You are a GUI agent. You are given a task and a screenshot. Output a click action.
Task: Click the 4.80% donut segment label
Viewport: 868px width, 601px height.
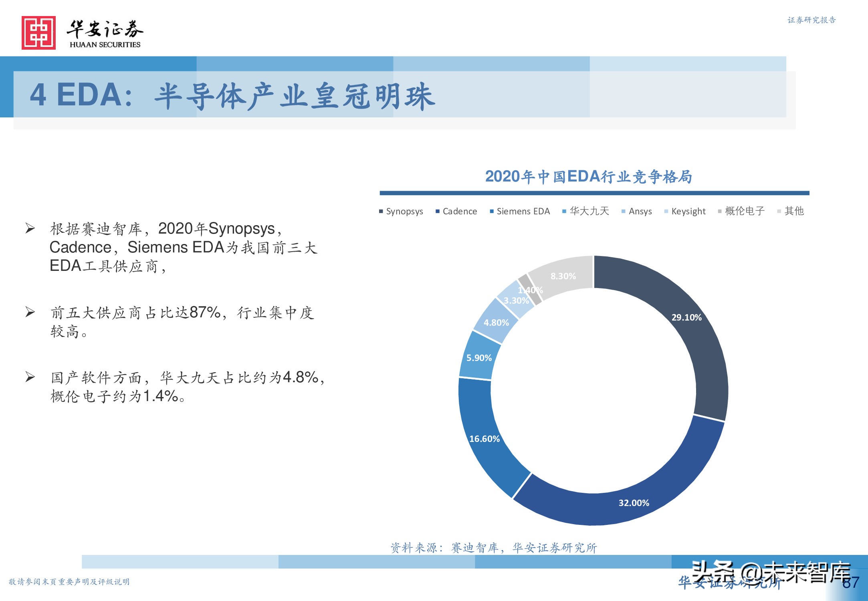click(496, 323)
